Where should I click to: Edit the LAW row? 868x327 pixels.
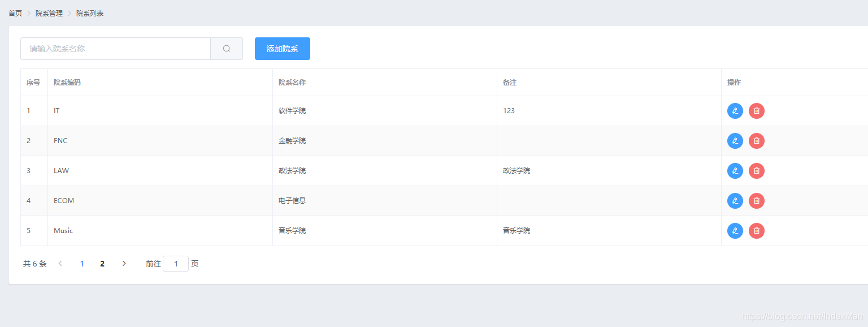click(735, 171)
